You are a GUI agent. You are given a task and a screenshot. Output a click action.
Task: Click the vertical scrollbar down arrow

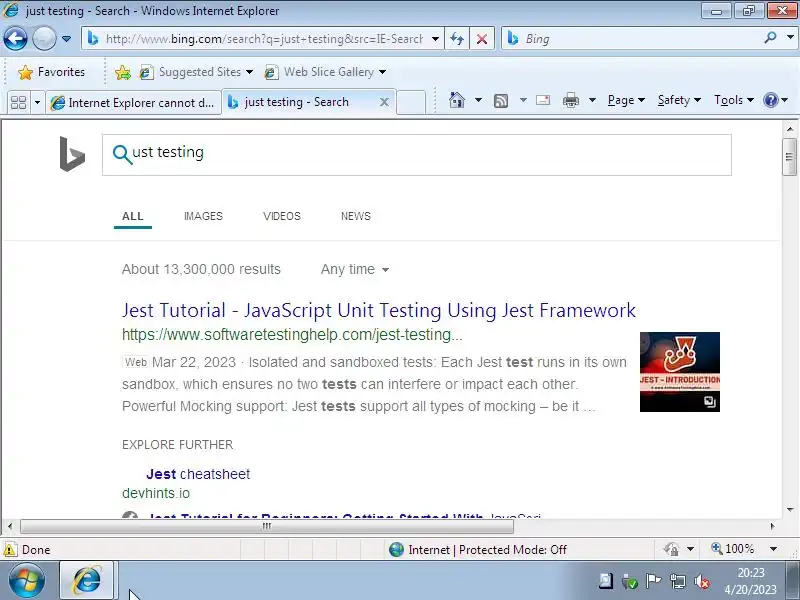coord(790,510)
